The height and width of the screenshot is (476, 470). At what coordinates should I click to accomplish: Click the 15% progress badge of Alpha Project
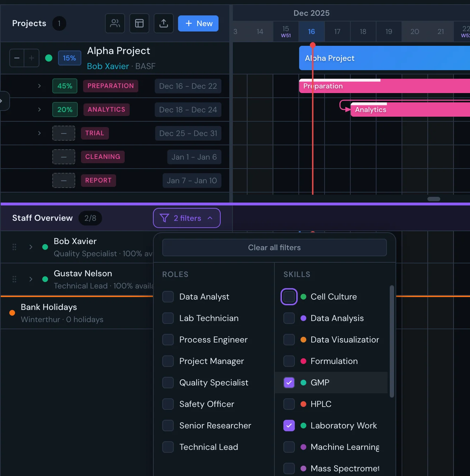69,58
